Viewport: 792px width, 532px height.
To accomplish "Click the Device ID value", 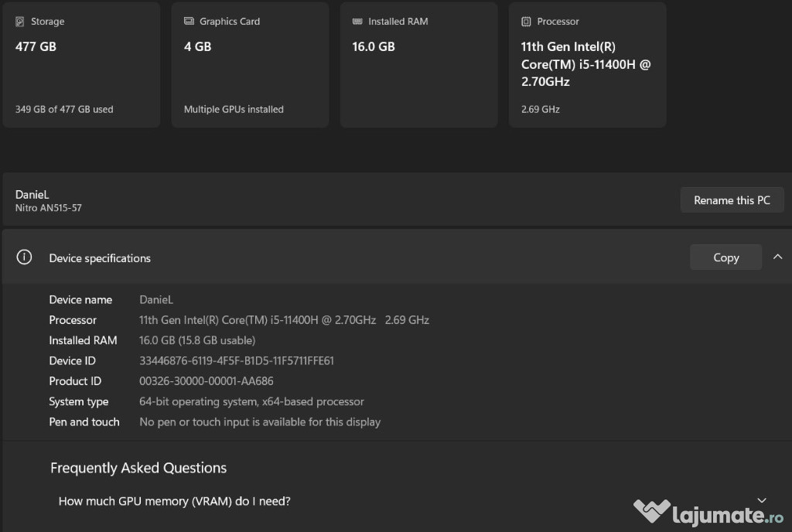I will [237, 360].
